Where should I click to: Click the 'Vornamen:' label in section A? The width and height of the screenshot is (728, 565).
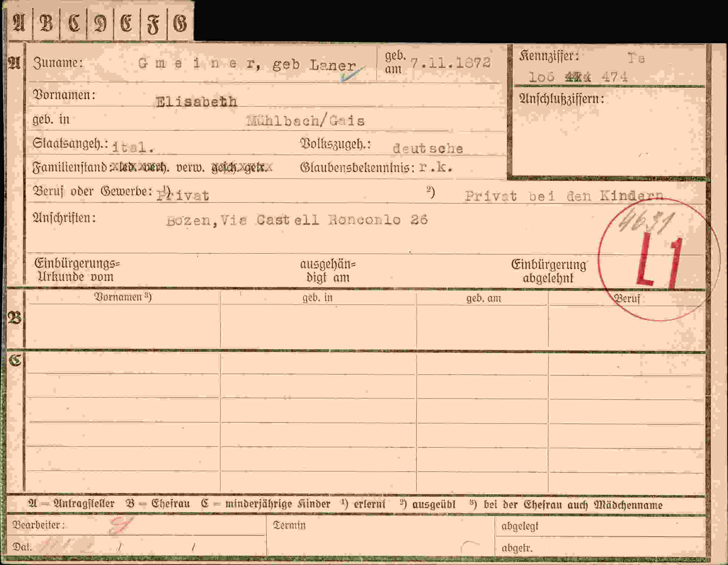pyautogui.click(x=64, y=95)
